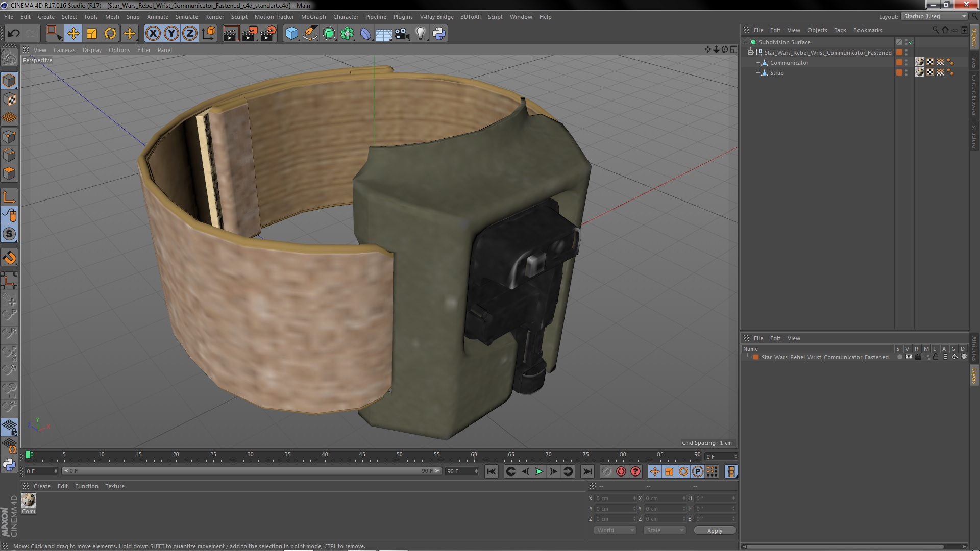Open material manager Texture menu
The width and height of the screenshot is (980, 551).
coord(114,486)
